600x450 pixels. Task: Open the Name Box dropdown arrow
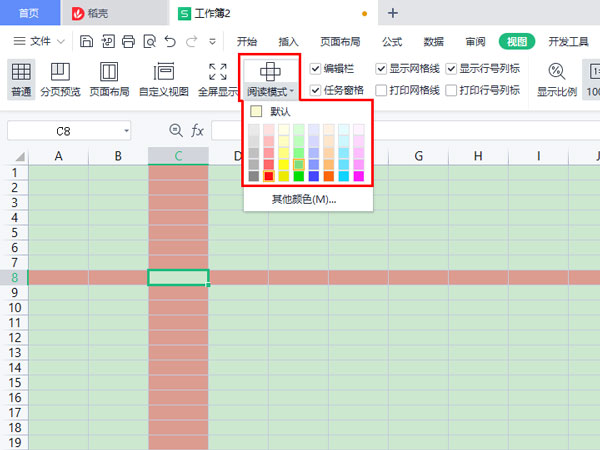tap(127, 130)
